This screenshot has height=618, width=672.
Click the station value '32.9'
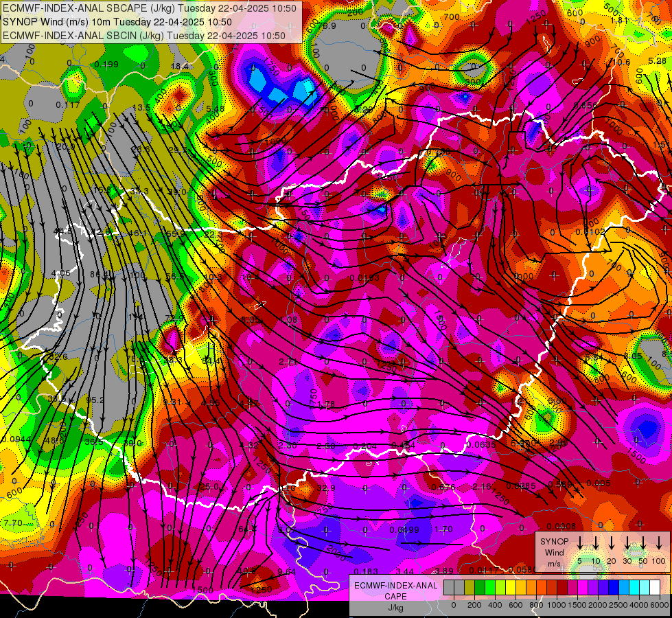click(x=326, y=488)
